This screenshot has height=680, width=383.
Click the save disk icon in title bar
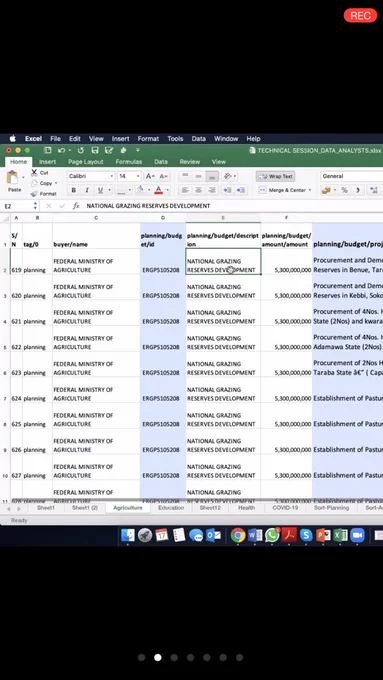tap(95, 150)
